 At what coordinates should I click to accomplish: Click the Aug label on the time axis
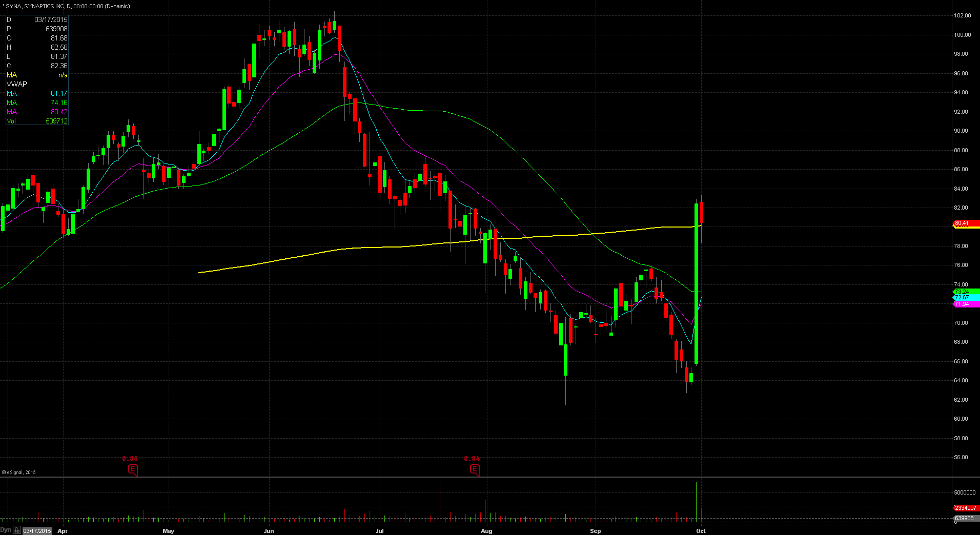pos(486,531)
